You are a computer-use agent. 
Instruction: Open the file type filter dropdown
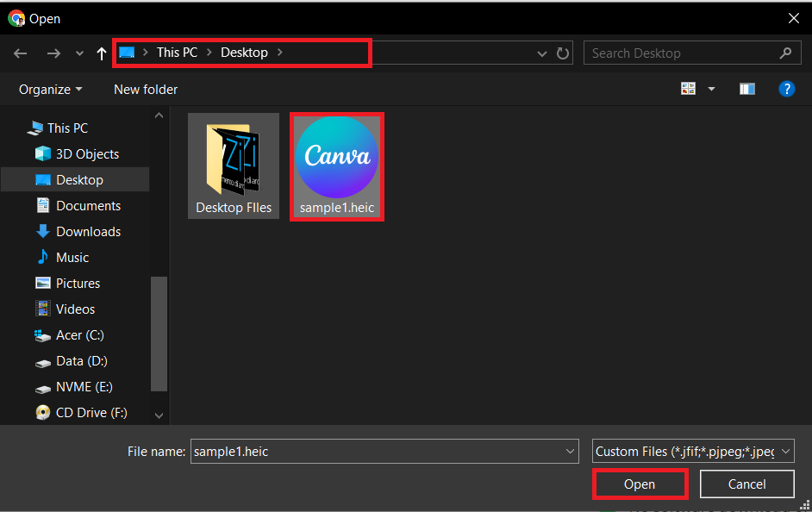[785, 451]
